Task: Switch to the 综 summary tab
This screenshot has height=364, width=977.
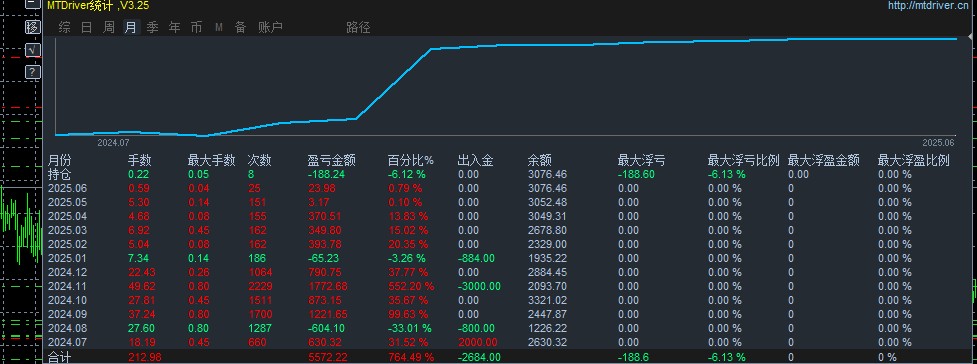Action: (64, 27)
